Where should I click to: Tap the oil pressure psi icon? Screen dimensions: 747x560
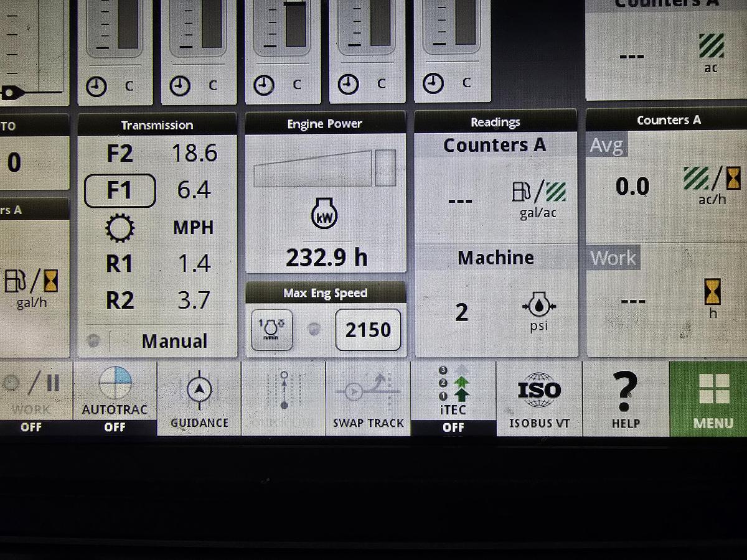click(x=538, y=306)
